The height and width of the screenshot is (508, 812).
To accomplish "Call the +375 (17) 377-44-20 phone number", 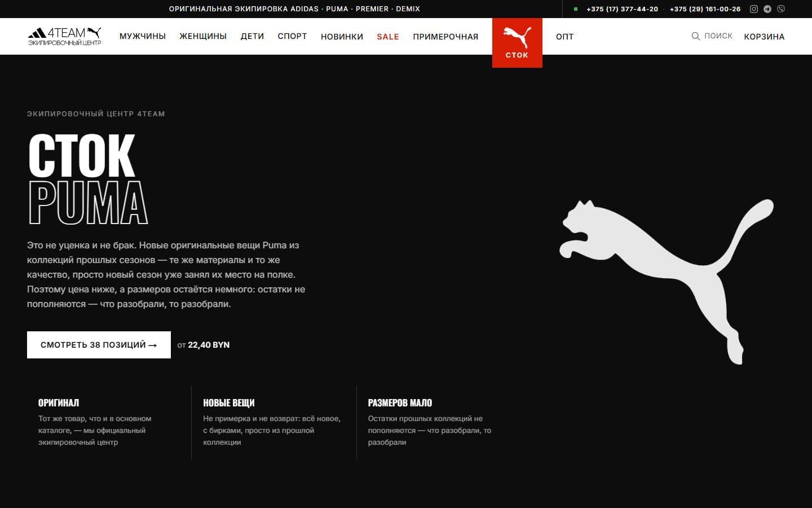I will coord(622,9).
